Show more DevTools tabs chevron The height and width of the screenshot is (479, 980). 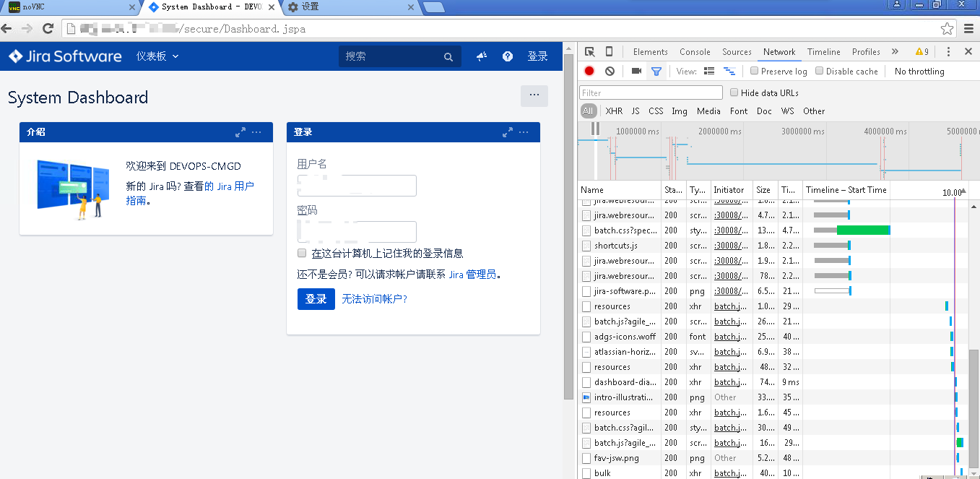tap(895, 52)
